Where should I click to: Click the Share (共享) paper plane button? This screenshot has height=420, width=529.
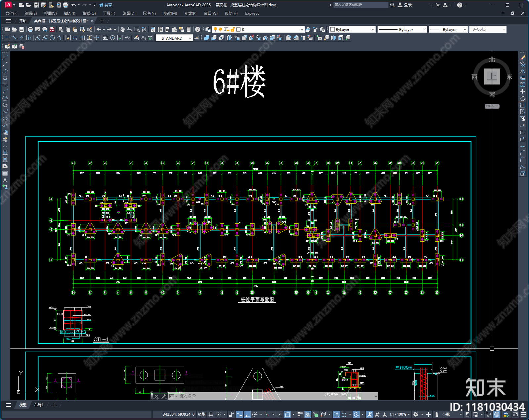105,5
